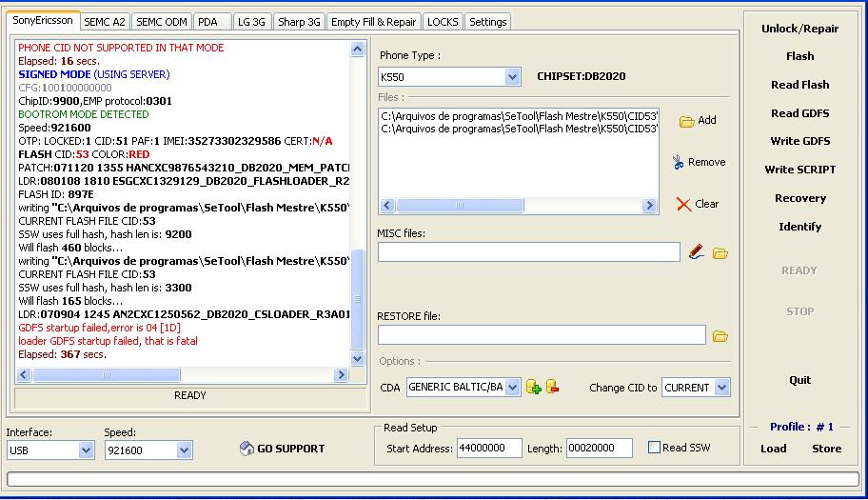Click the Write SCRIPT button
868x500 pixels.
799,170
